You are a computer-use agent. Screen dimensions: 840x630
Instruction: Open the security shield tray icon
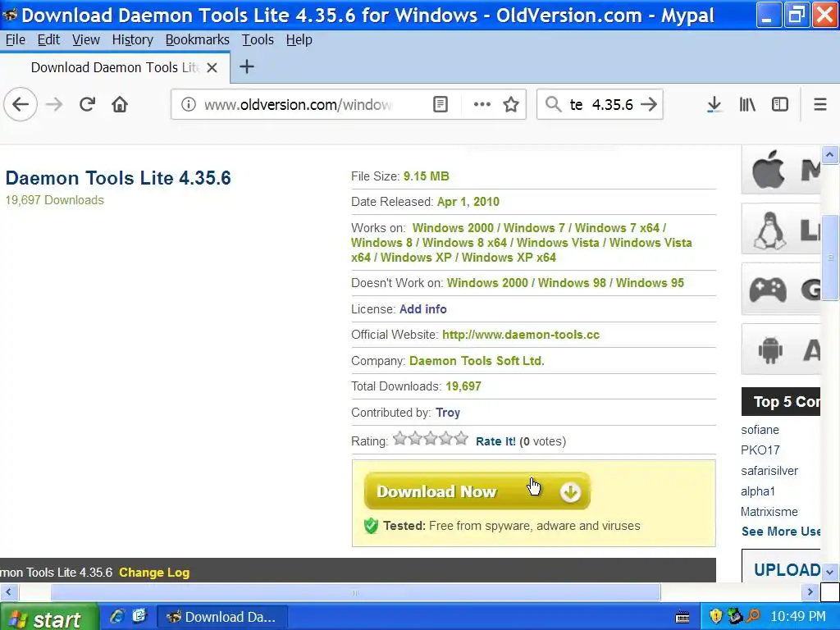(715, 617)
